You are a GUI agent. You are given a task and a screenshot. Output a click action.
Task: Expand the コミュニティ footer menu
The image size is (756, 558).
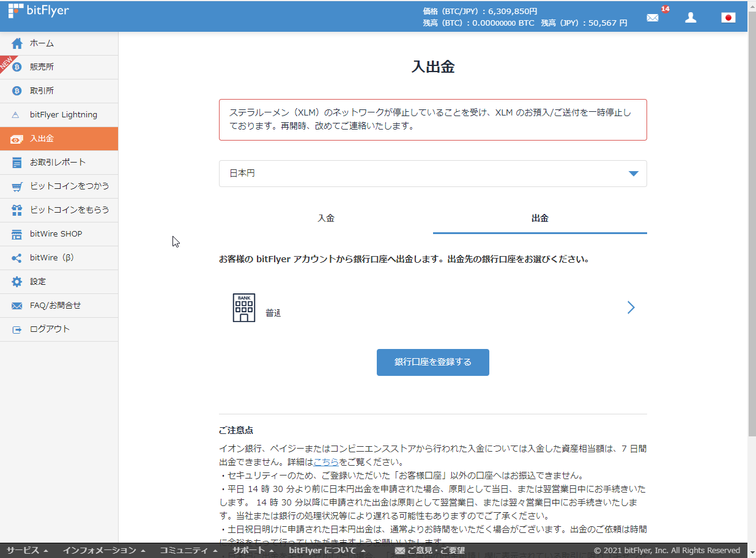coord(188,551)
